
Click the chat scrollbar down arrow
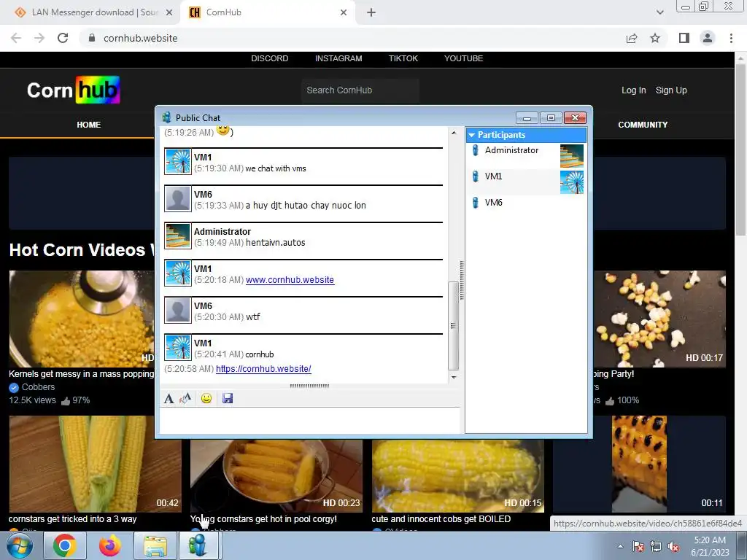tap(454, 378)
